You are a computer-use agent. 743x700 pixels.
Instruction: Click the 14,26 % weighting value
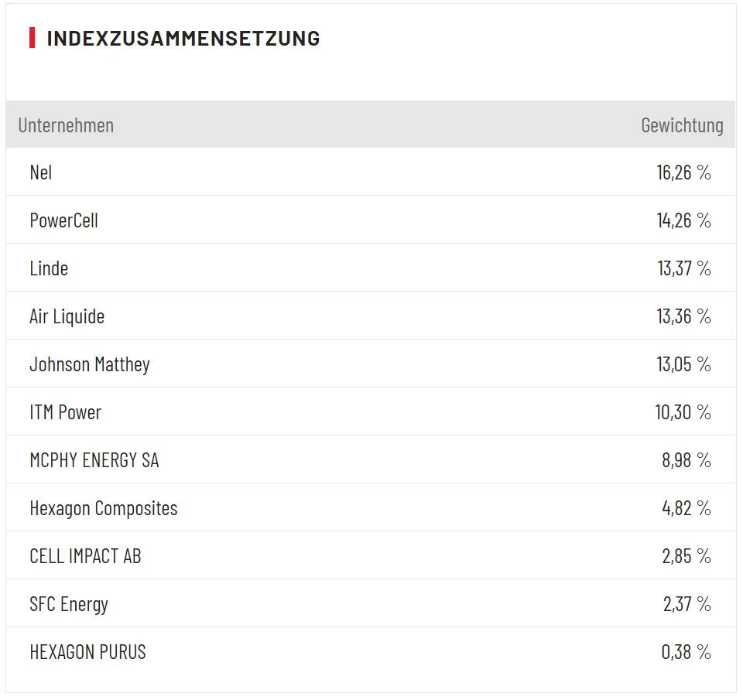(683, 220)
